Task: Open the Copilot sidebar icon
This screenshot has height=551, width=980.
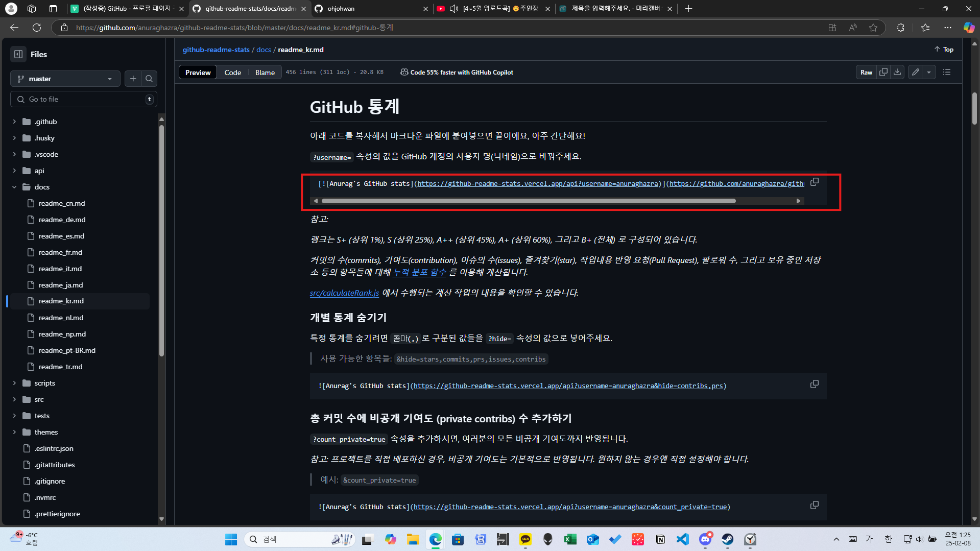Action: point(969,28)
